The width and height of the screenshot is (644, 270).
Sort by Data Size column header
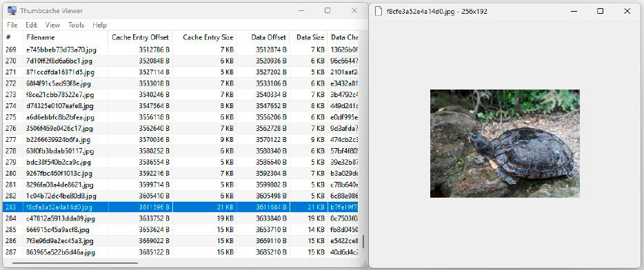point(308,37)
